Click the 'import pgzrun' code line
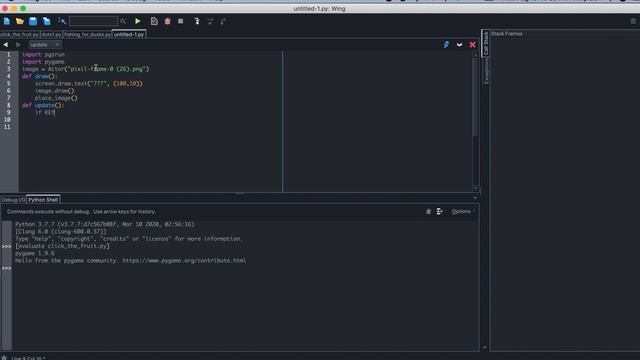Viewport: 640px width, 360px height. [x=43, y=54]
